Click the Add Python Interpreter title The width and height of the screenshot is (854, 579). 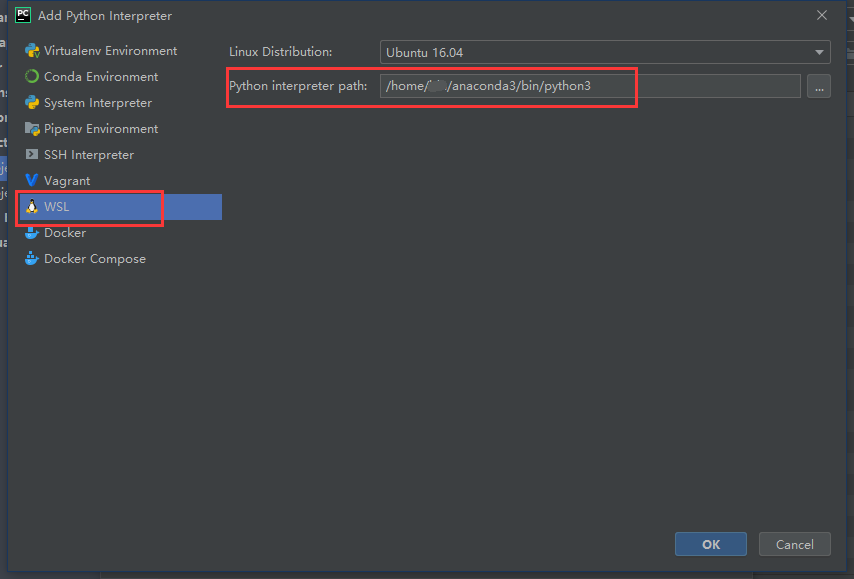pos(104,15)
